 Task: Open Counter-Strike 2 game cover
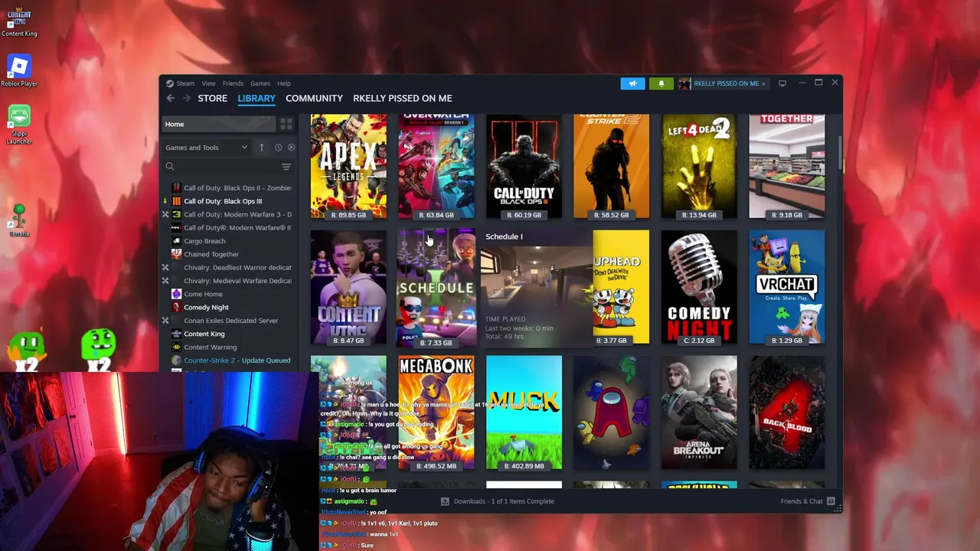(x=611, y=166)
